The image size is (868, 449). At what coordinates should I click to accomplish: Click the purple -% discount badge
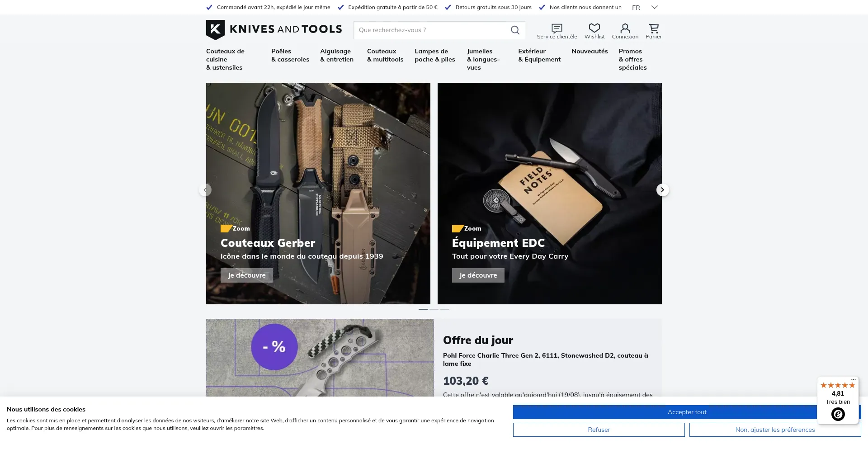point(274,347)
